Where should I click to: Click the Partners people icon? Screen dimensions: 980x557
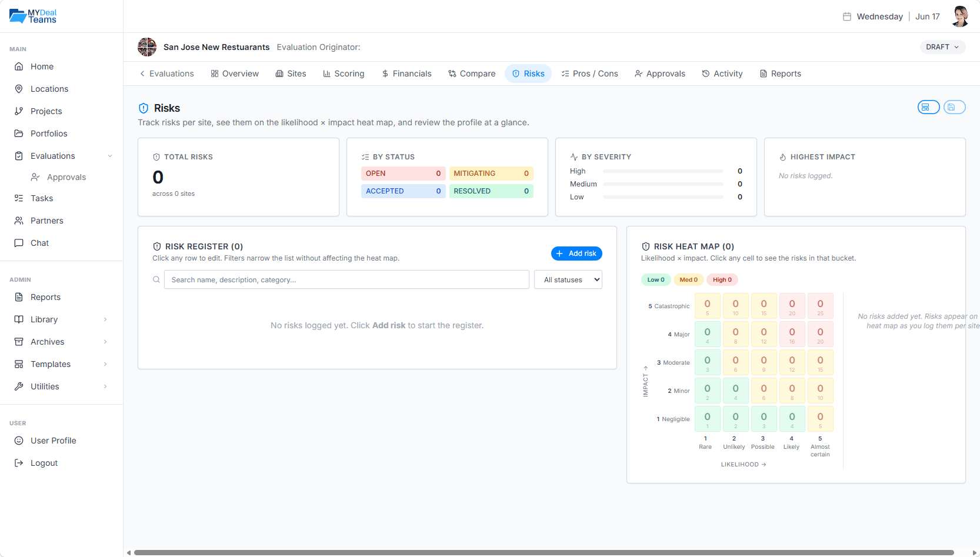point(19,221)
